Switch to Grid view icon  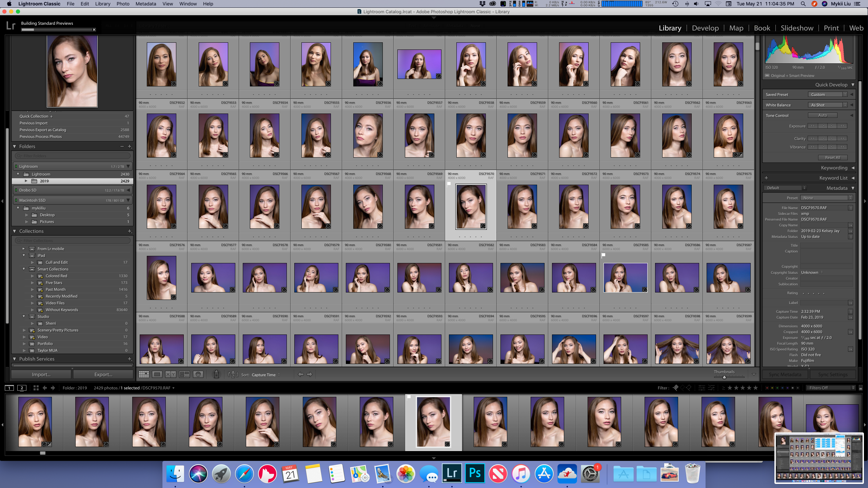(x=144, y=374)
